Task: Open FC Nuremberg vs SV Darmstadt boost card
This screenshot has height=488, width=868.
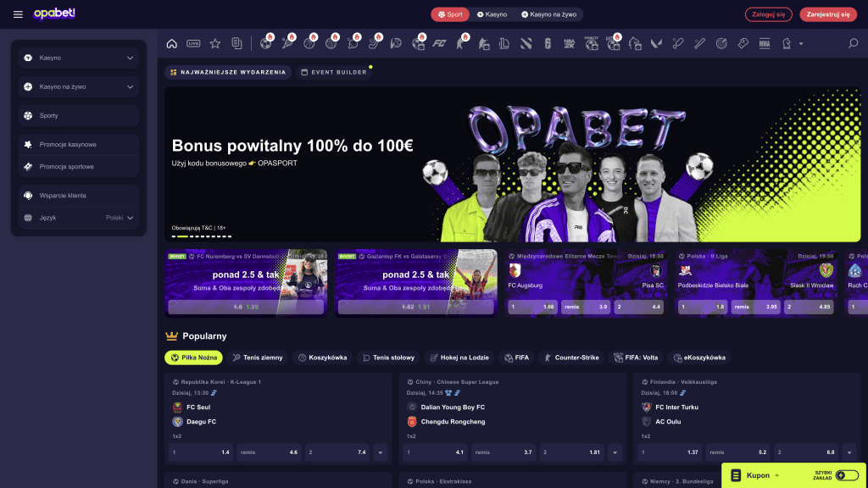Action: click(x=246, y=283)
